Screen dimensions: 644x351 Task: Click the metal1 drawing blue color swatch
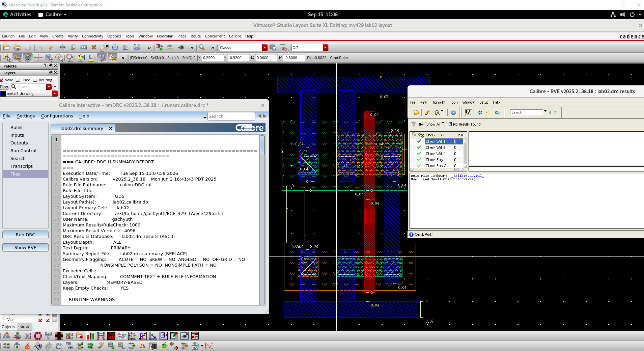pyautogui.click(x=3, y=93)
